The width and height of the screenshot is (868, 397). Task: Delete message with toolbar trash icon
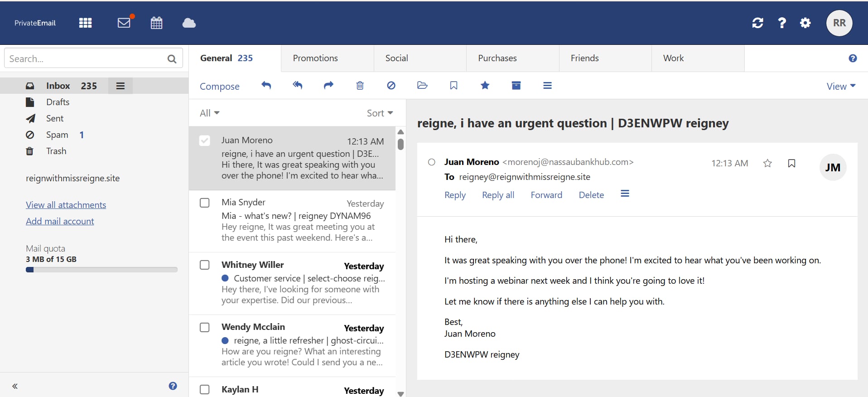360,85
